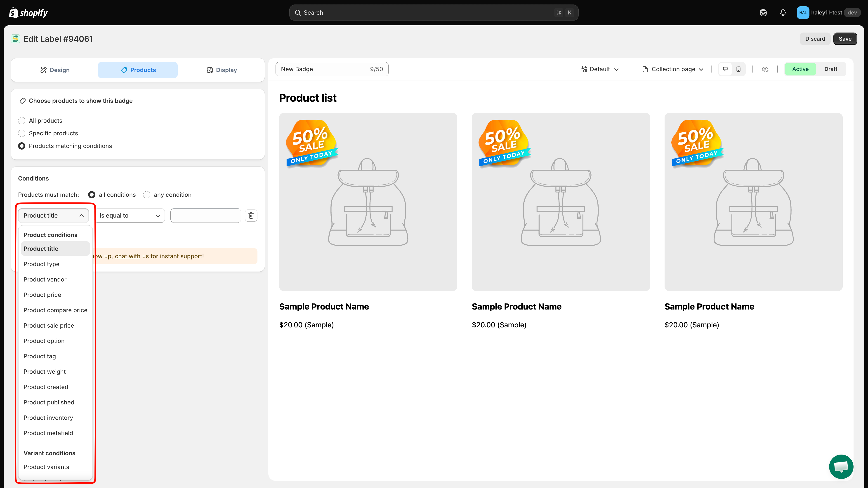
Task: Collapse the Product title dropdown
Action: click(x=54, y=216)
